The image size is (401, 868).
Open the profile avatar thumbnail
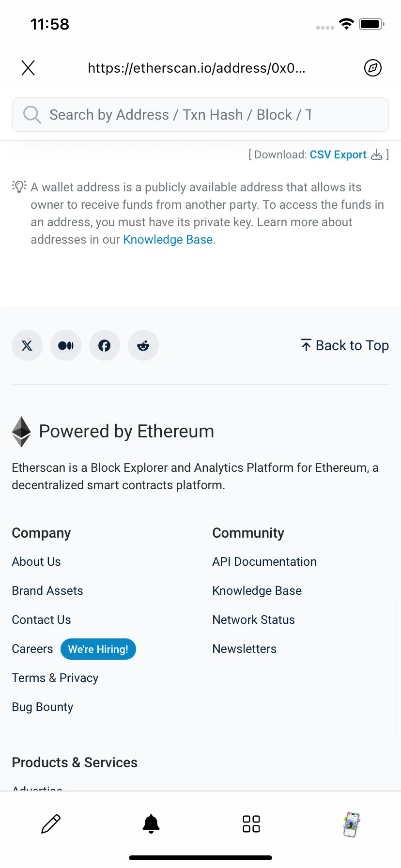coord(352,824)
